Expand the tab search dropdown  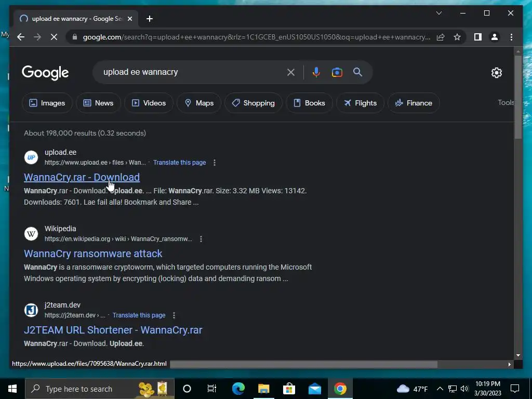click(438, 13)
